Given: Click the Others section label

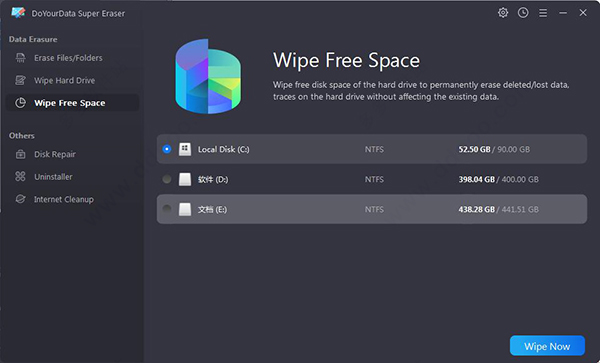Looking at the screenshot, I should tap(22, 135).
